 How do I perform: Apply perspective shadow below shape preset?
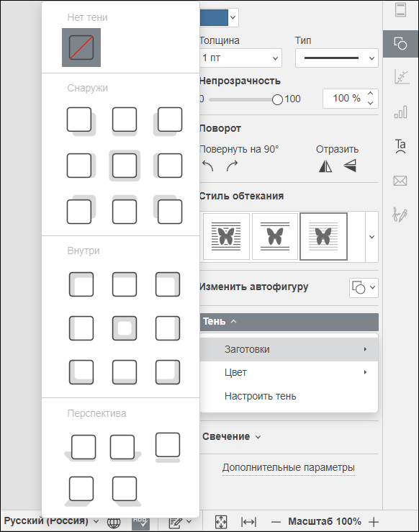pos(168,447)
